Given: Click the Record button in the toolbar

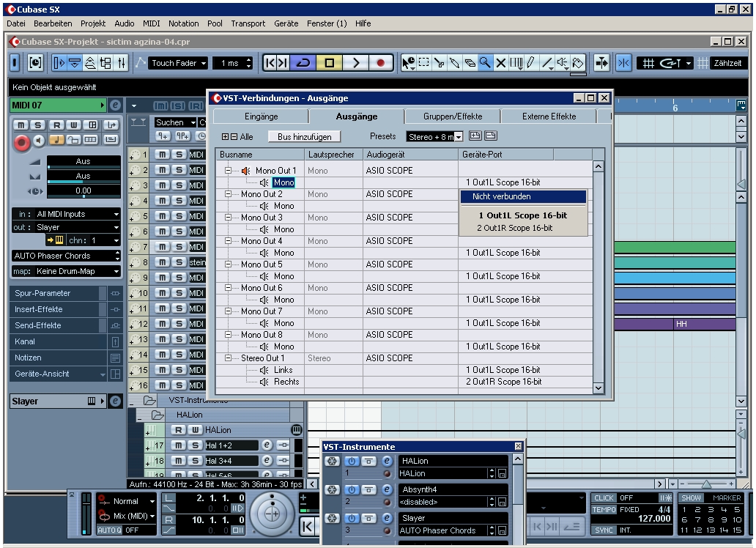Looking at the screenshot, I should (380, 63).
